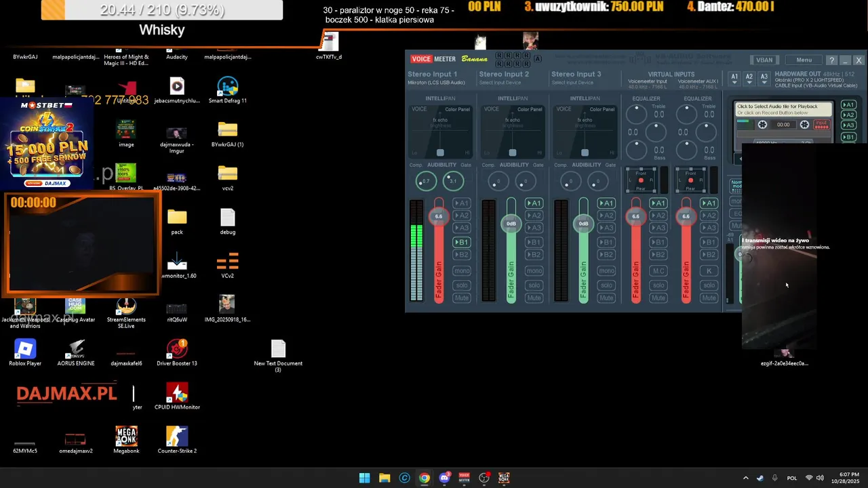The width and height of the screenshot is (868, 488).
Task: Open Discord from taskbar
Action: [445, 478]
